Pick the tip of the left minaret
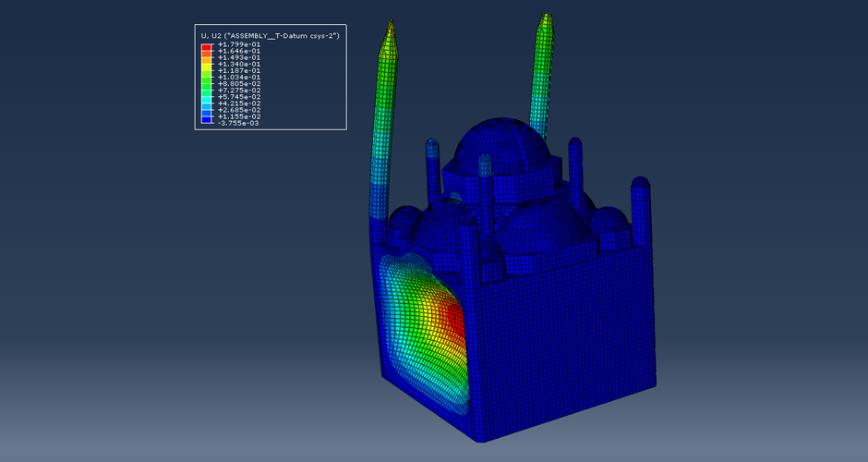 (x=391, y=28)
